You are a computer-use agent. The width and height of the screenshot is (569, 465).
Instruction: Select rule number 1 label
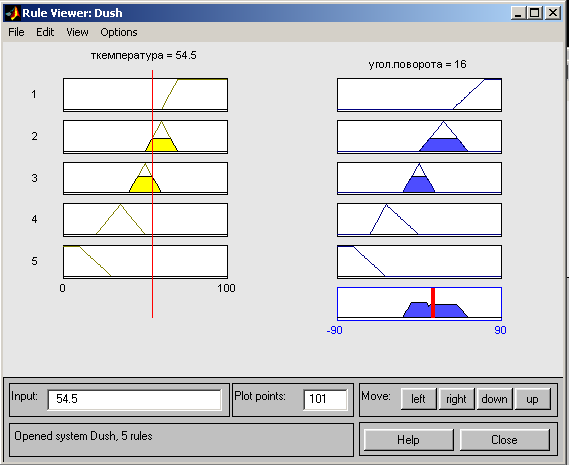coord(34,94)
